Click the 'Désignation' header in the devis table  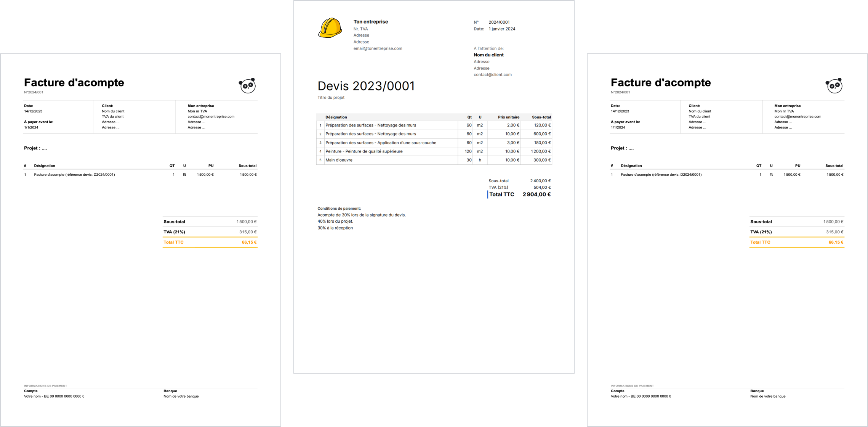point(336,117)
